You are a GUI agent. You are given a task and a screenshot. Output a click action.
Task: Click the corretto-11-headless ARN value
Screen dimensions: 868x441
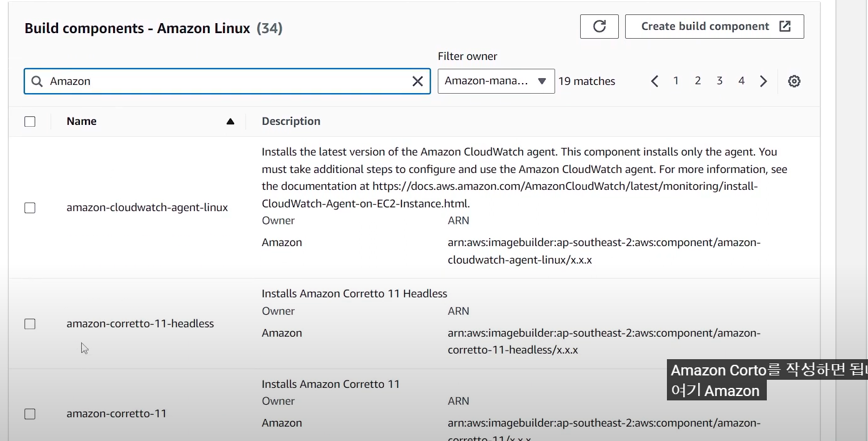[x=604, y=341]
